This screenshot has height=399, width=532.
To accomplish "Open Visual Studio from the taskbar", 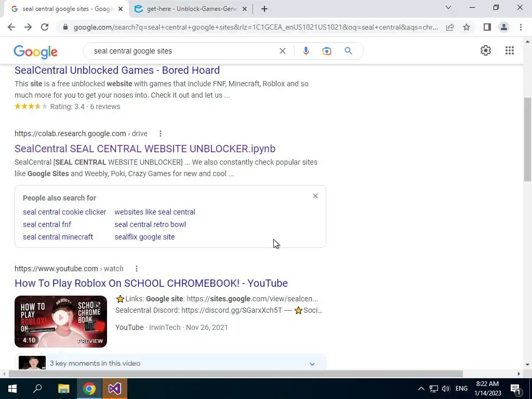I will tap(115, 389).
